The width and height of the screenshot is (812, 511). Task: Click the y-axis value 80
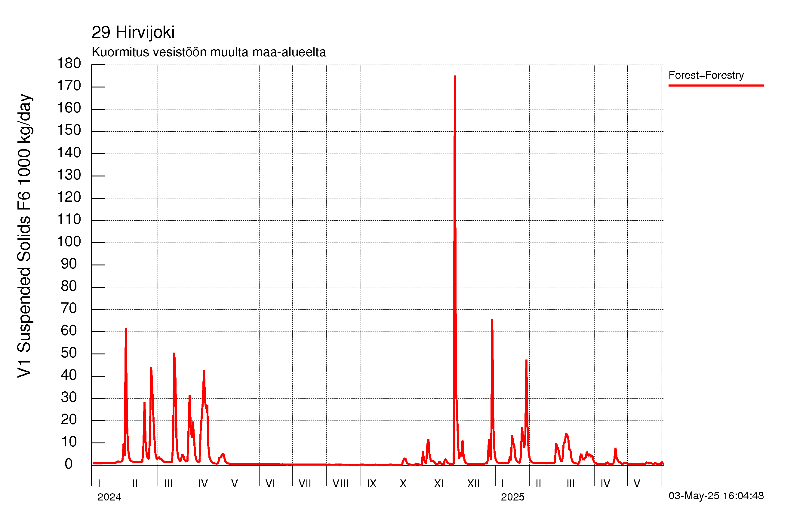tap(69, 286)
